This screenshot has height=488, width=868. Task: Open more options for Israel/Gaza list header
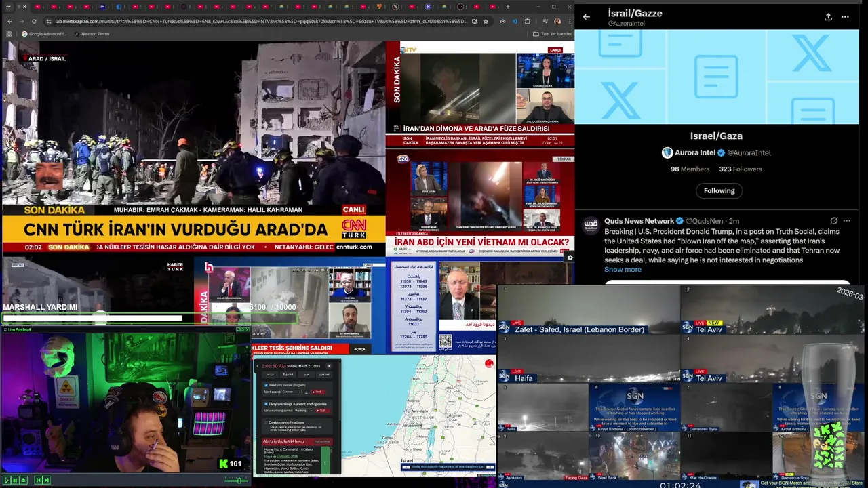845,17
